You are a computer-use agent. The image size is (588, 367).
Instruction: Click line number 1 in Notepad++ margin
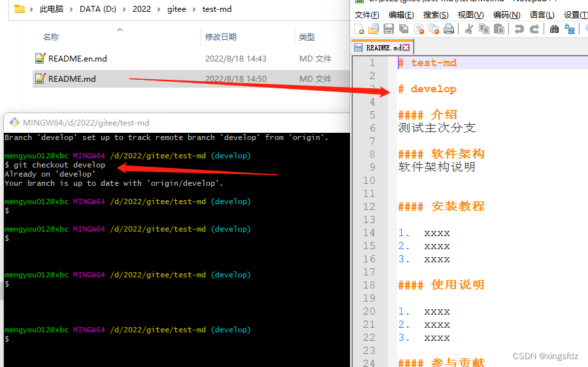coord(372,63)
